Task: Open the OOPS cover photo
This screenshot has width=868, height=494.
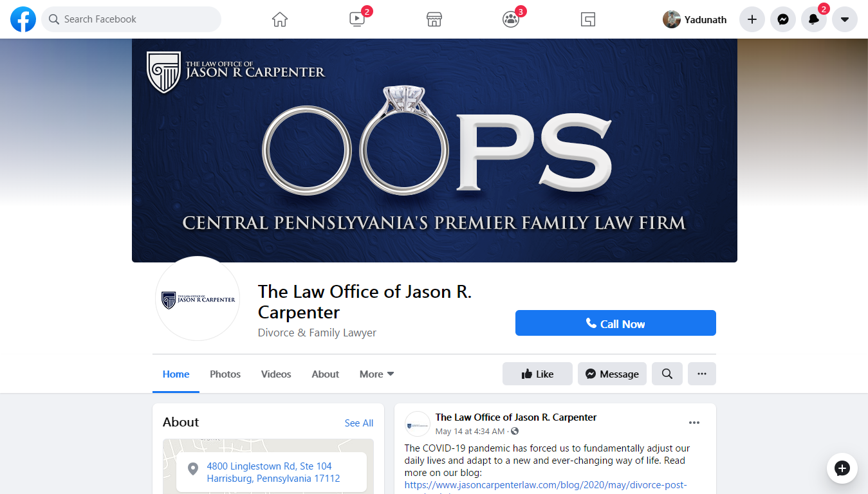Action: click(434, 151)
